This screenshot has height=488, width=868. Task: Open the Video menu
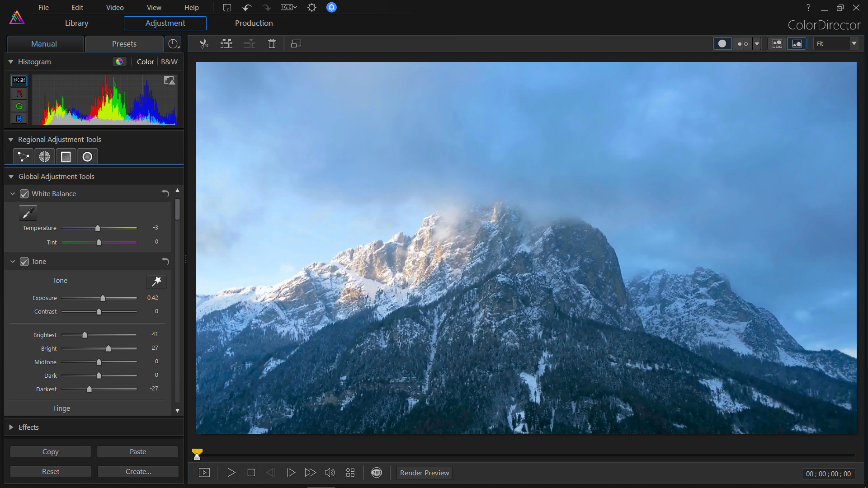tap(114, 7)
